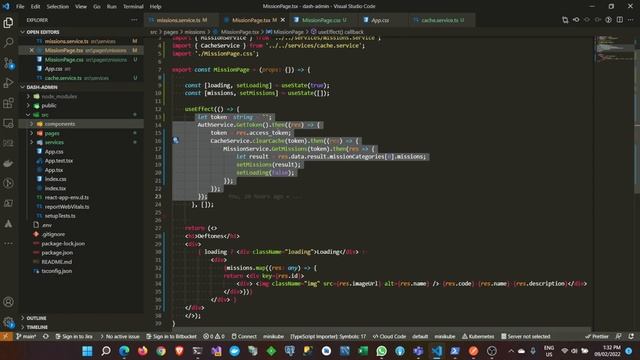Click the Split Editor icon
Screen dimensions: 640x360
[x=620, y=20]
